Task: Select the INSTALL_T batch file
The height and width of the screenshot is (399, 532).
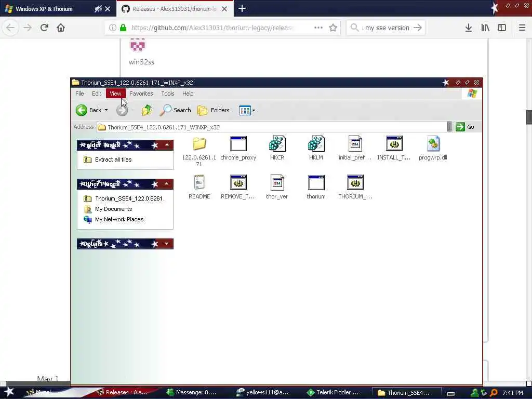Action: [394, 143]
